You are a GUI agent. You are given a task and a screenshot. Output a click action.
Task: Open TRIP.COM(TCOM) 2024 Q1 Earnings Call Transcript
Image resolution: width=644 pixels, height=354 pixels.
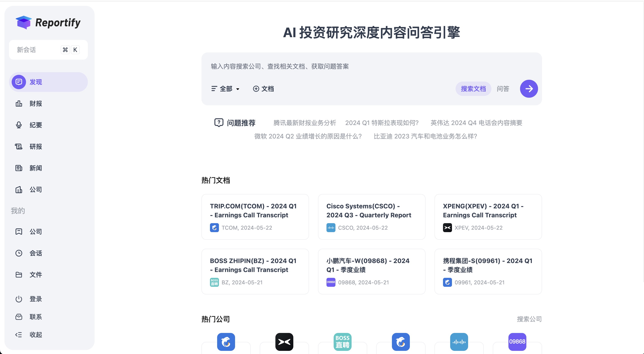tap(255, 217)
